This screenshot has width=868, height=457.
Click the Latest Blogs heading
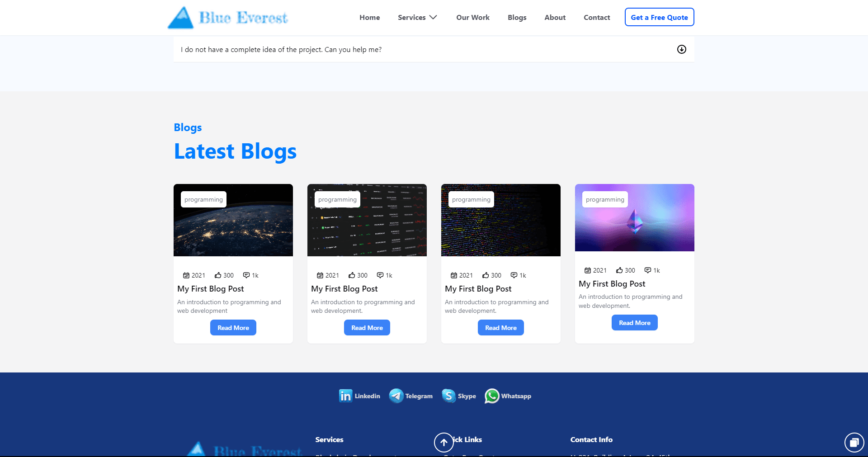[235, 151]
